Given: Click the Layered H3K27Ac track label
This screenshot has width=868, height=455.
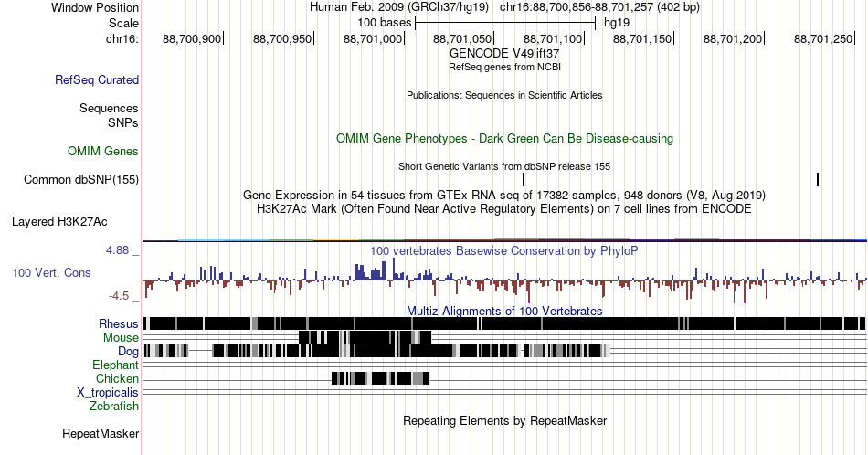Looking at the screenshot, I should (59, 221).
